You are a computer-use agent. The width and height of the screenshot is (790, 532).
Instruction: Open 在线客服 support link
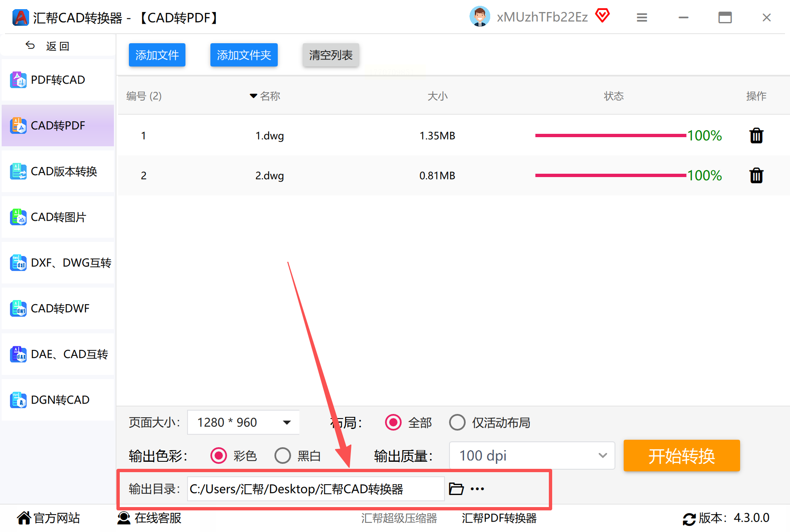[158, 518]
